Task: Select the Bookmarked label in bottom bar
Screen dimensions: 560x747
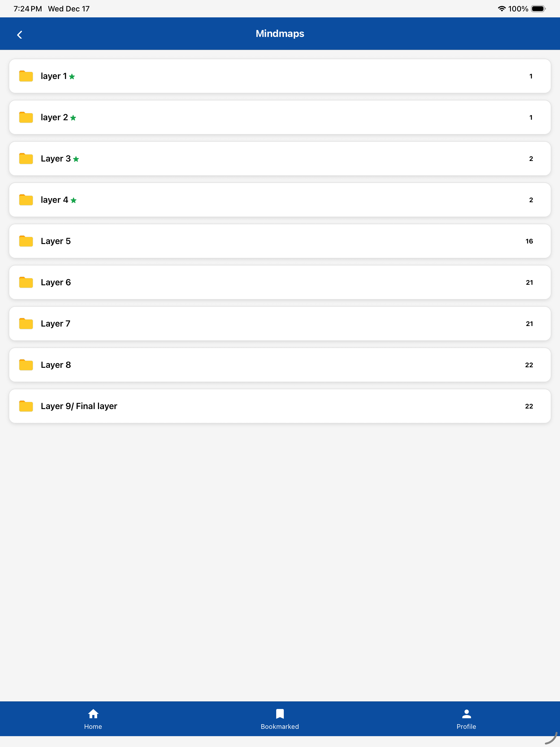Action: click(280, 726)
